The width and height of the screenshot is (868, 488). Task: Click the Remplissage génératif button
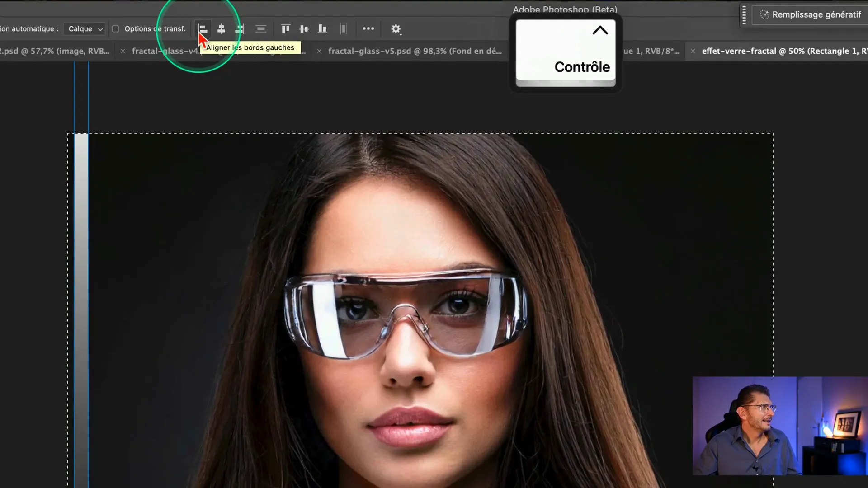click(x=811, y=15)
